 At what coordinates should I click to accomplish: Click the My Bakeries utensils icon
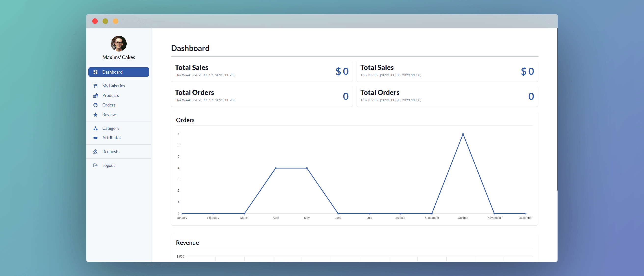[95, 86]
